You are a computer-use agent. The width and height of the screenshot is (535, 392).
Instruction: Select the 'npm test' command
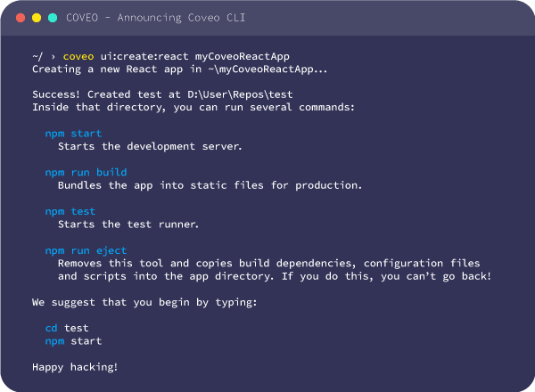70,212
